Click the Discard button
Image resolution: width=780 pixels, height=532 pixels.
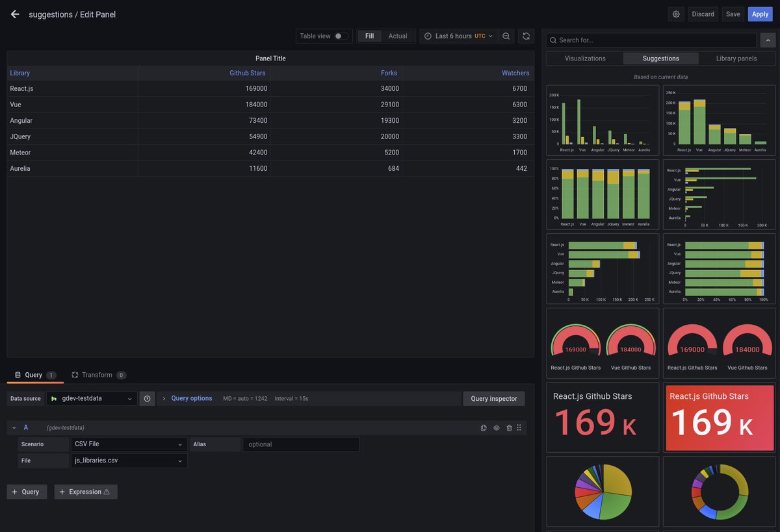point(703,14)
